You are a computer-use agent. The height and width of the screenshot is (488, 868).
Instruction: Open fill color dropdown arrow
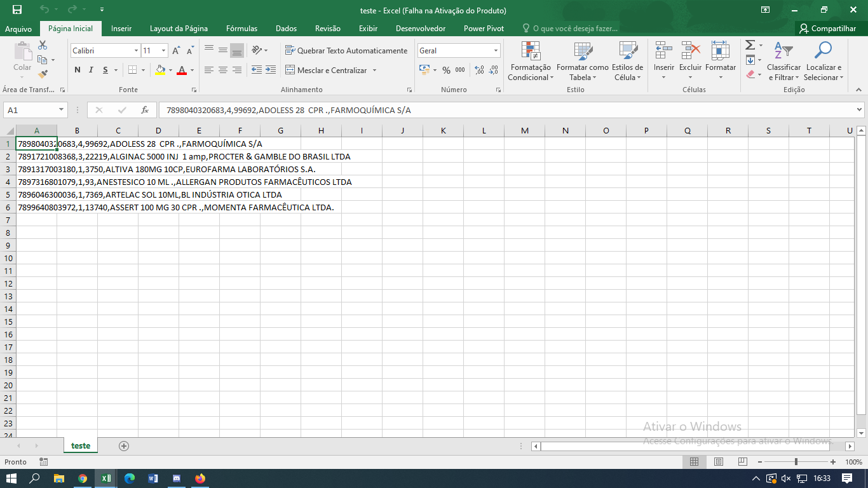170,70
